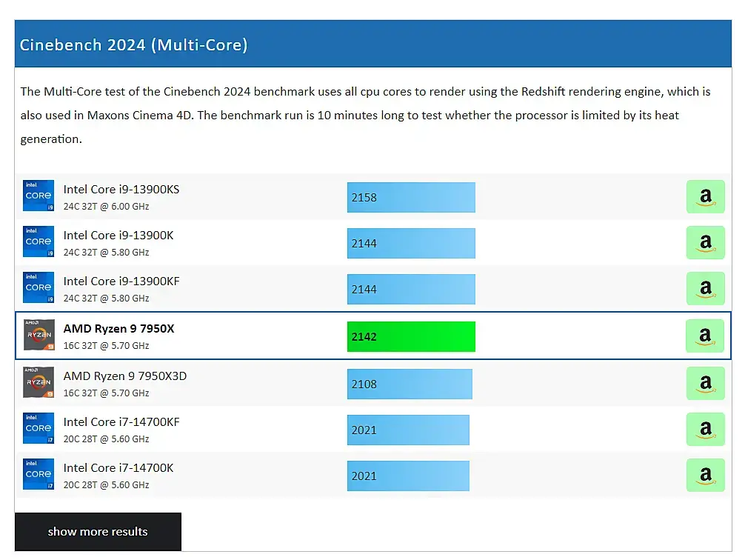The width and height of the screenshot is (745, 560).
Task: Click spec text under AMD Ryzen 9 7950X
Action: click(x=106, y=346)
